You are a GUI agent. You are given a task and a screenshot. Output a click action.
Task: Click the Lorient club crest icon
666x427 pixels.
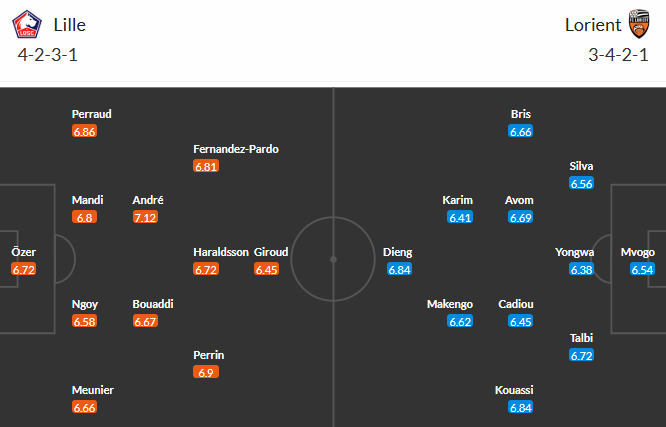pyautogui.click(x=638, y=24)
